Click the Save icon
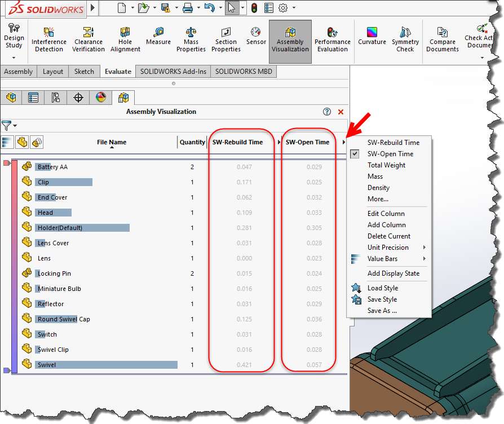The height and width of the screenshot is (424, 504). pyautogui.click(x=166, y=8)
